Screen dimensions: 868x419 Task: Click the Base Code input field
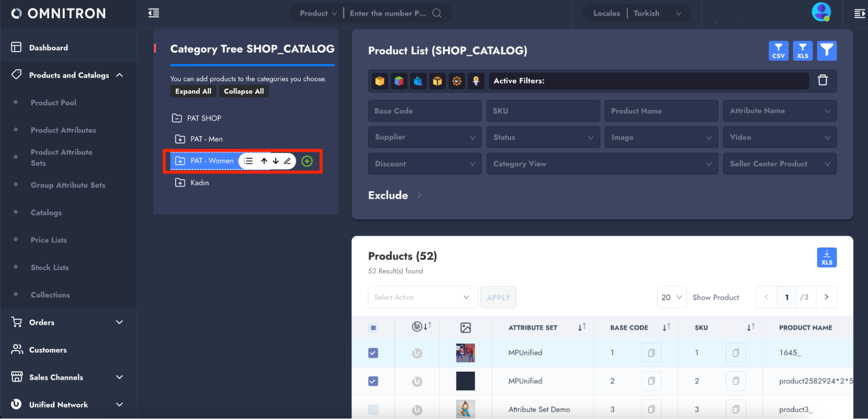coord(424,111)
